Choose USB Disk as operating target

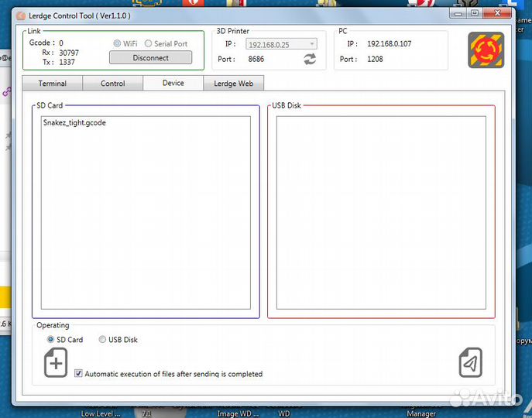tap(103, 340)
